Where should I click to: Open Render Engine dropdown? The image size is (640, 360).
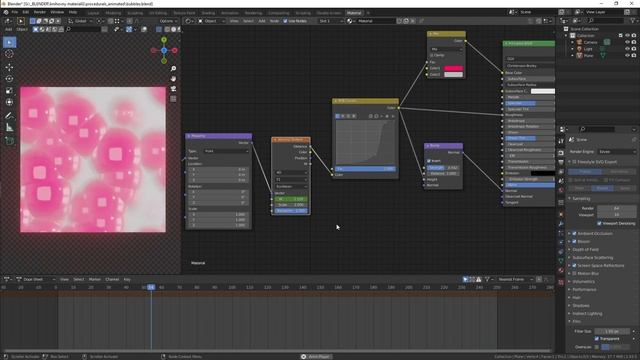click(x=616, y=151)
